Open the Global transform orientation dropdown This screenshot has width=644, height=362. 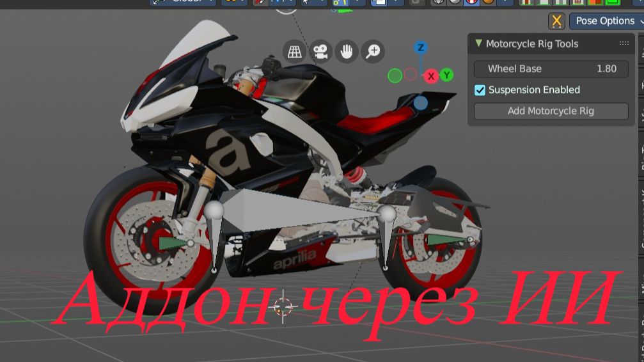pyautogui.click(x=183, y=2)
